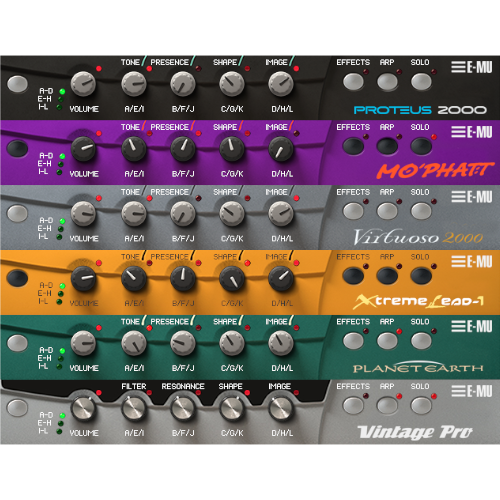Toggle Effects button on Vintage Pro
The width and height of the screenshot is (500, 500).
coord(353,405)
